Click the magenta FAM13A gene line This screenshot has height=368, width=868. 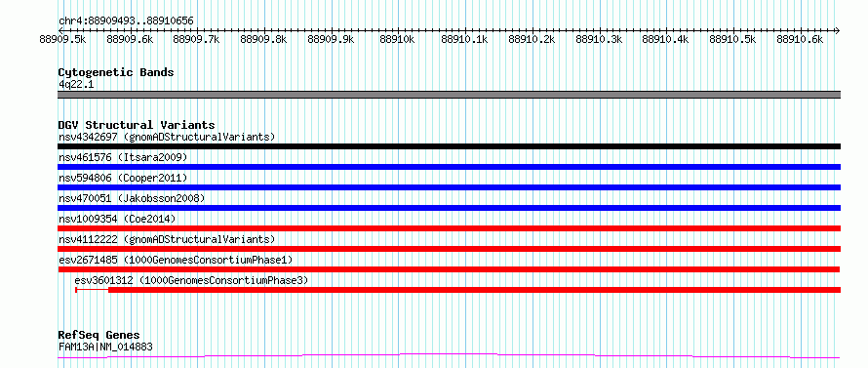click(x=449, y=356)
